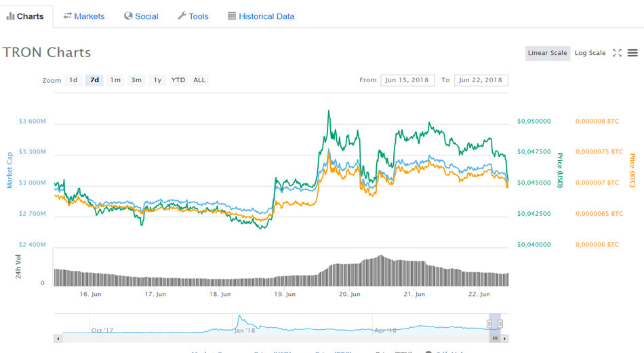Click the left range handle in navigator

coord(489,324)
